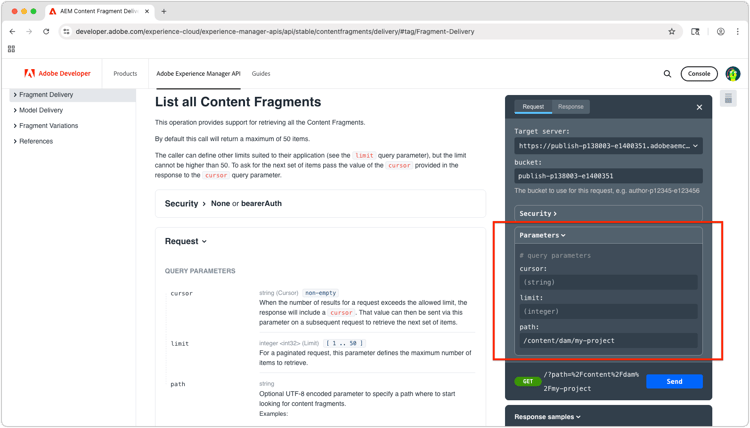
Task: Click the browser forward arrow
Action: pos(29,32)
